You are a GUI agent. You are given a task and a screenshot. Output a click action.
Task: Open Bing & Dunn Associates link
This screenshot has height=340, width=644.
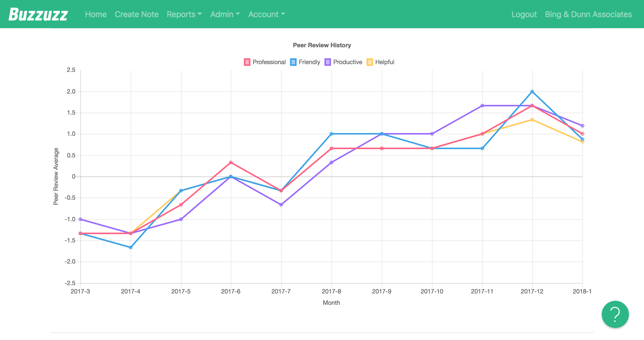(x=588, y=14)
